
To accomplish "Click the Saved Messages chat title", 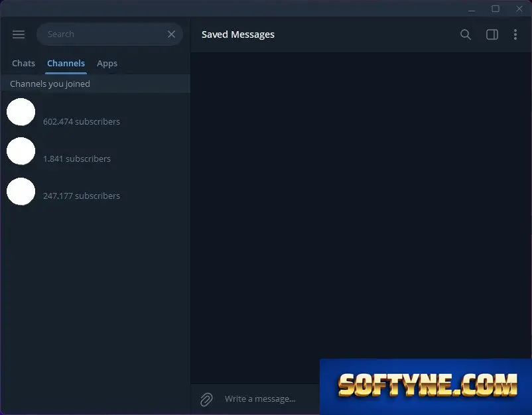I will (238, 34).
